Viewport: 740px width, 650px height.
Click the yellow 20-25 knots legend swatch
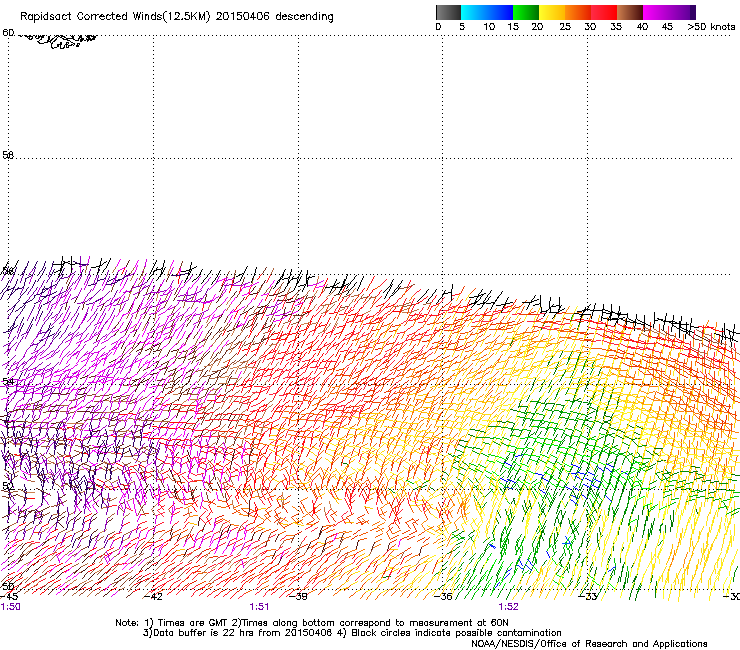pos(552,12)
